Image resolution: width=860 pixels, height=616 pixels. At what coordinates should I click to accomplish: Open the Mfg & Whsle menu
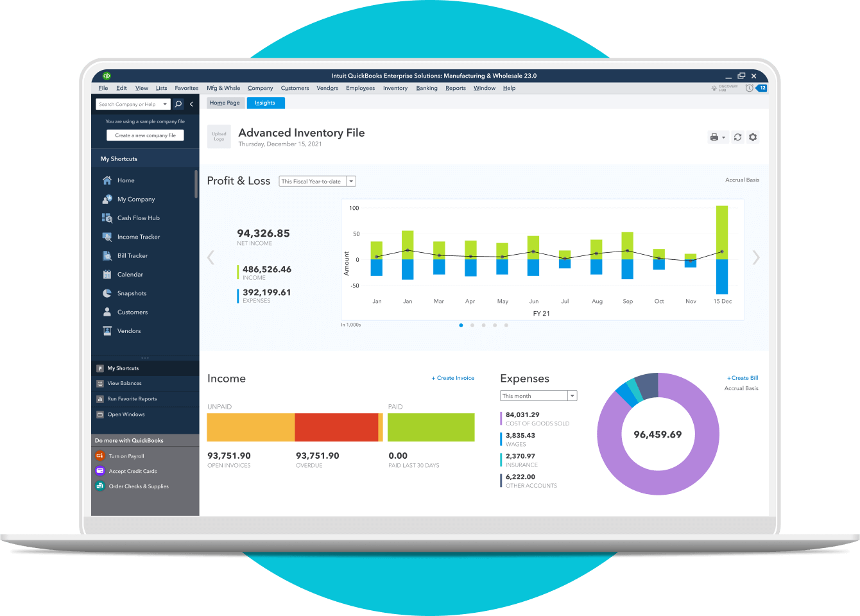pos(223,88)
